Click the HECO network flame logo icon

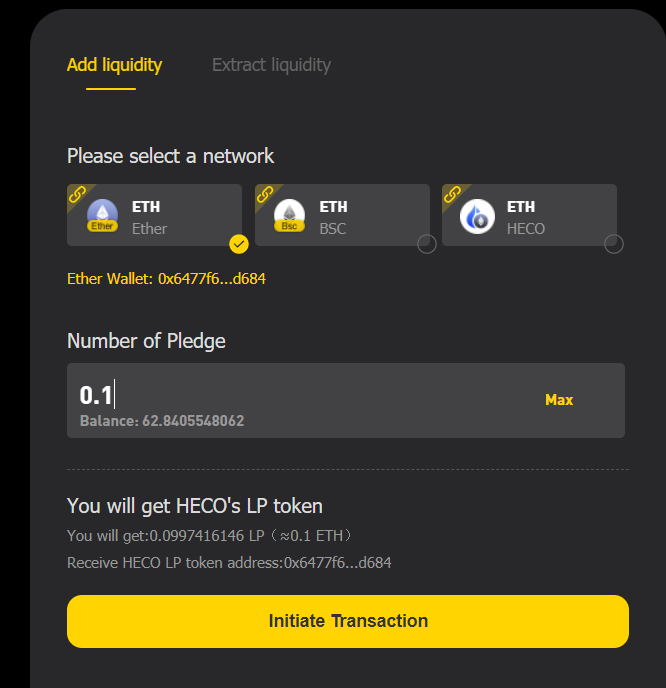(x=477, y=216)
